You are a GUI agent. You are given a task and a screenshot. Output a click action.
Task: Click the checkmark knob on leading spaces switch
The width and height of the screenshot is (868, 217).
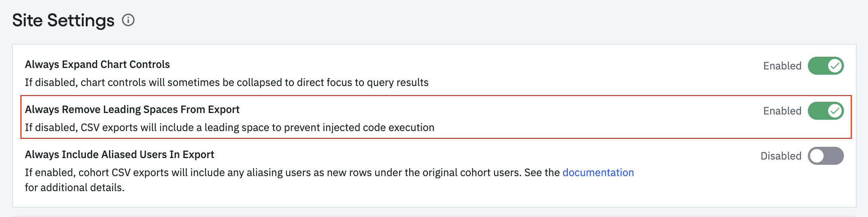[x=835, y=111]
